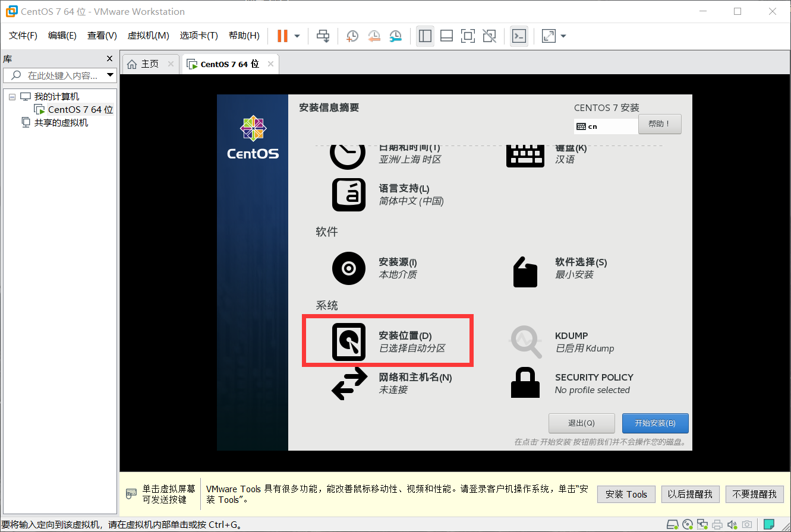
Task: Open the 选项卡(T) menu
Action: point(198,36)
